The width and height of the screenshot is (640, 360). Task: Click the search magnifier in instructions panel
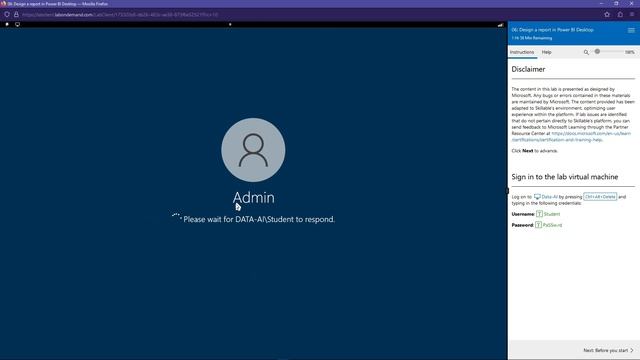pyautogui.click(x=586, y=52)
